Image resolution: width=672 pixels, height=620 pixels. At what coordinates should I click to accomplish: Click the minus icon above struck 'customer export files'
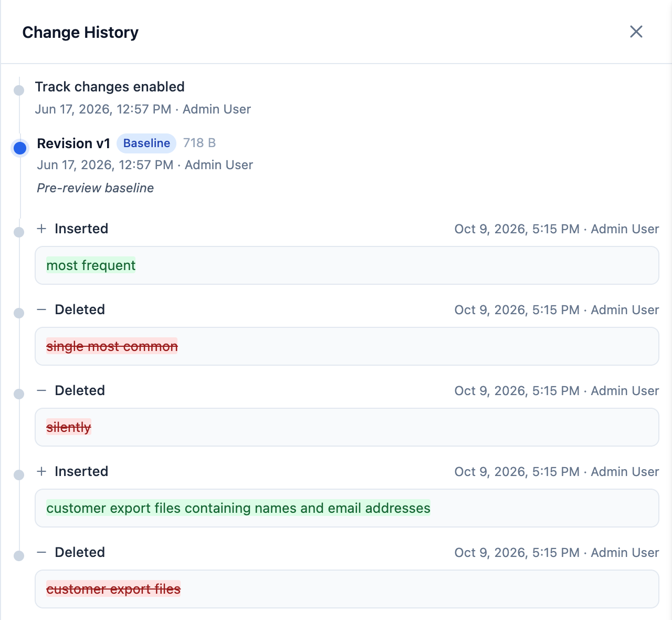(41, 552)
